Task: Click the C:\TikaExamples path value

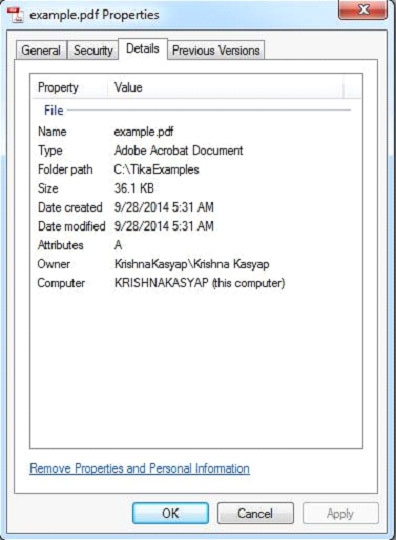Action: (157, 169)
